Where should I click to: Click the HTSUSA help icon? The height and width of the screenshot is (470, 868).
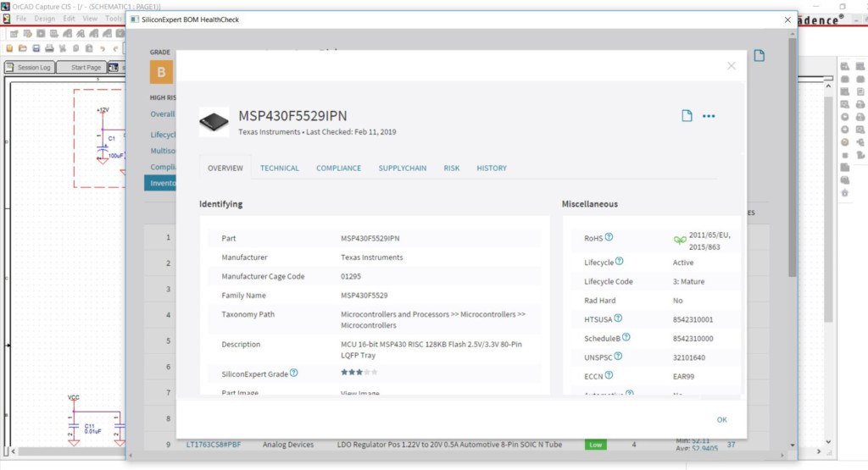coord(618,318)
